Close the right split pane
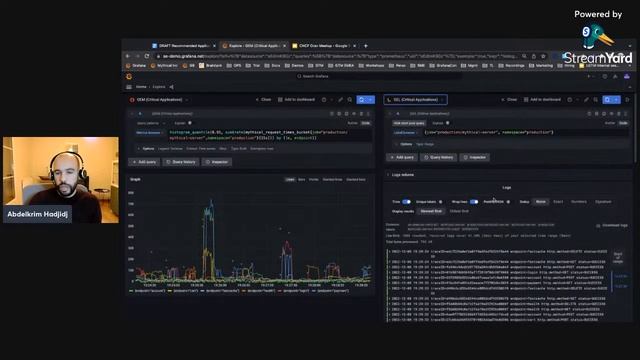 pos(509,100)
